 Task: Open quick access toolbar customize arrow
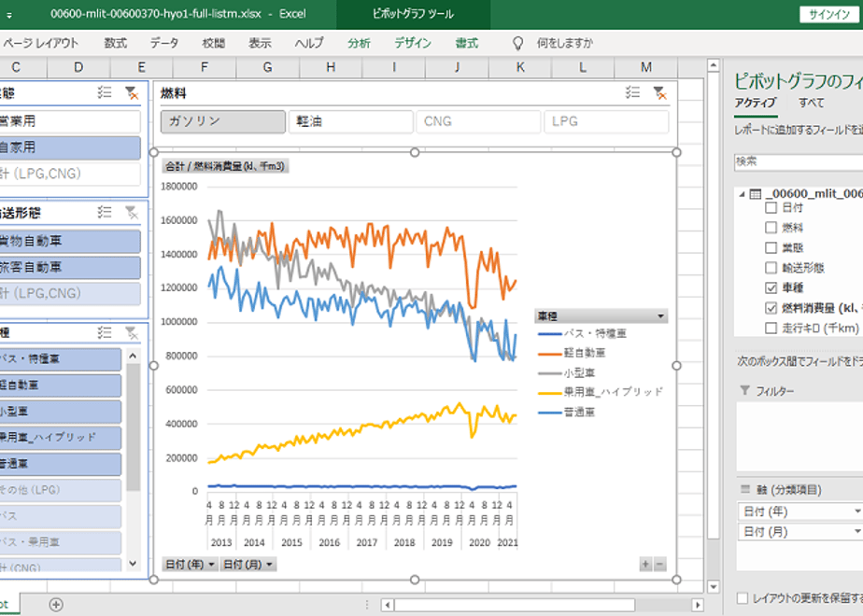(x=8, y=15)
